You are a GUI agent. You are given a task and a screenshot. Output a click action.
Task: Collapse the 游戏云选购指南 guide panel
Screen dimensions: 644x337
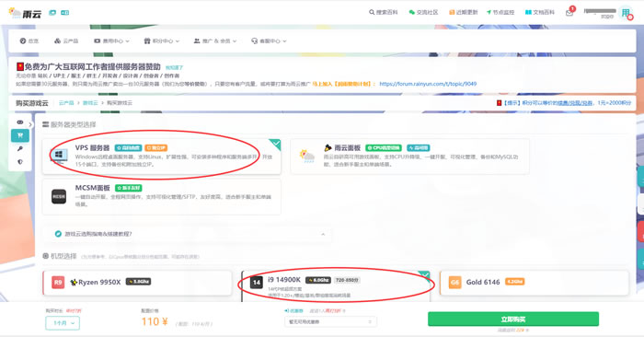[x=323, y=234]
